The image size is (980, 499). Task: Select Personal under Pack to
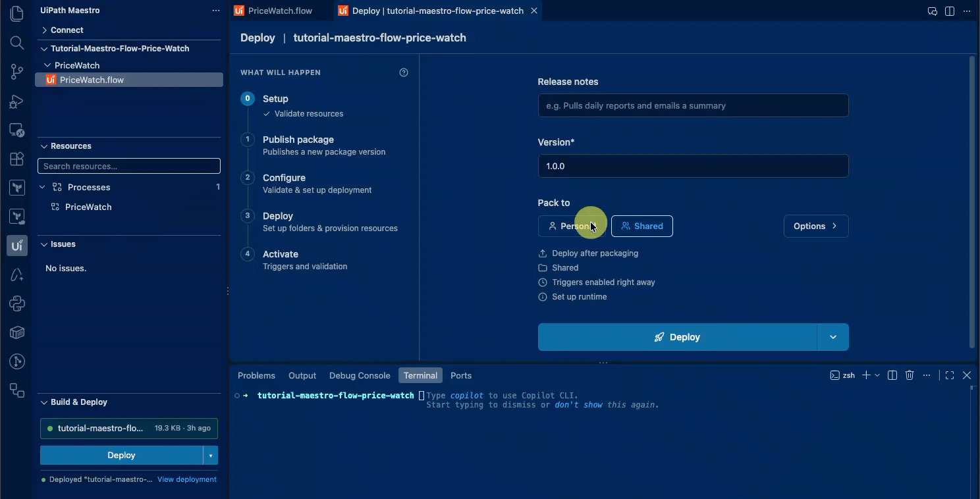click(572, 226)
